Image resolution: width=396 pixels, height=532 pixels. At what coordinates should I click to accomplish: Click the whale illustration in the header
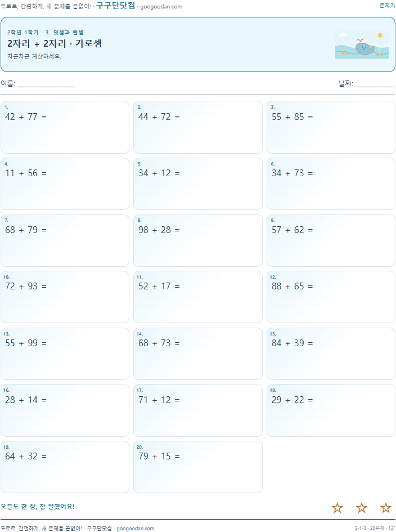point(362,45)
